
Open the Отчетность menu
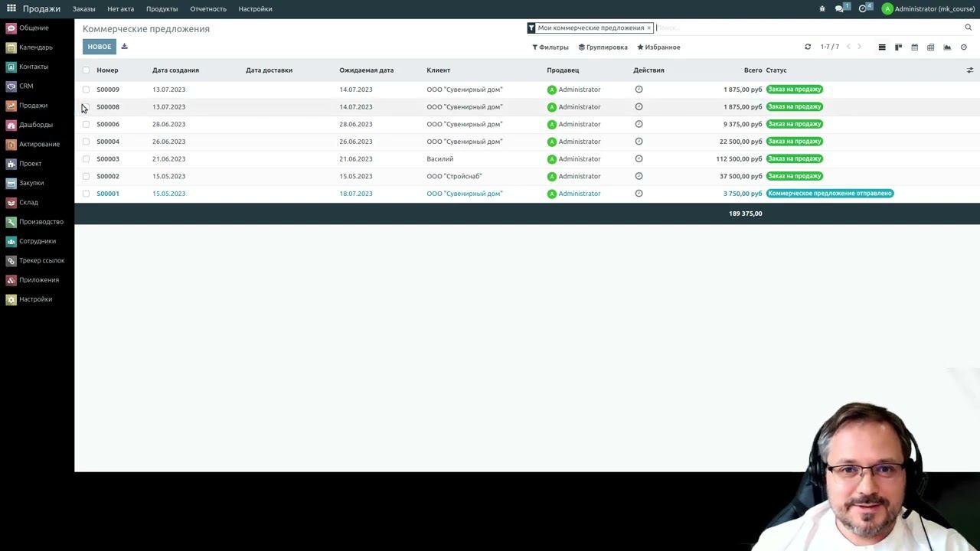coord(208,8)
